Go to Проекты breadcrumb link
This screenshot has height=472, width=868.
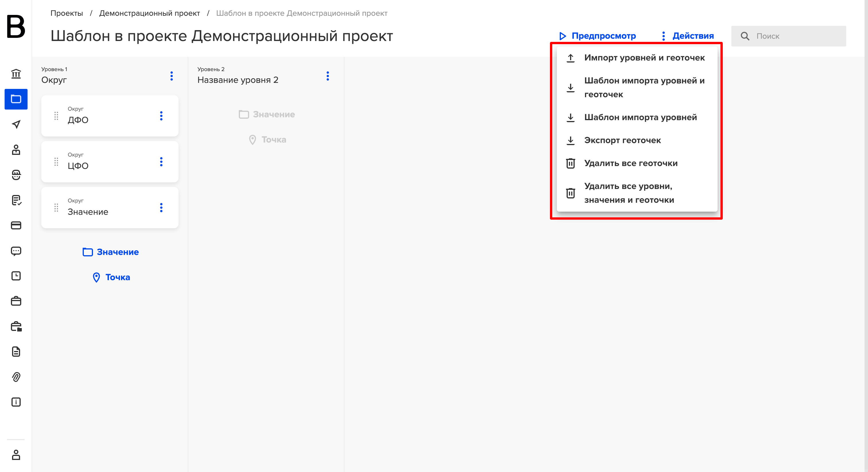[x=67, y=13]
